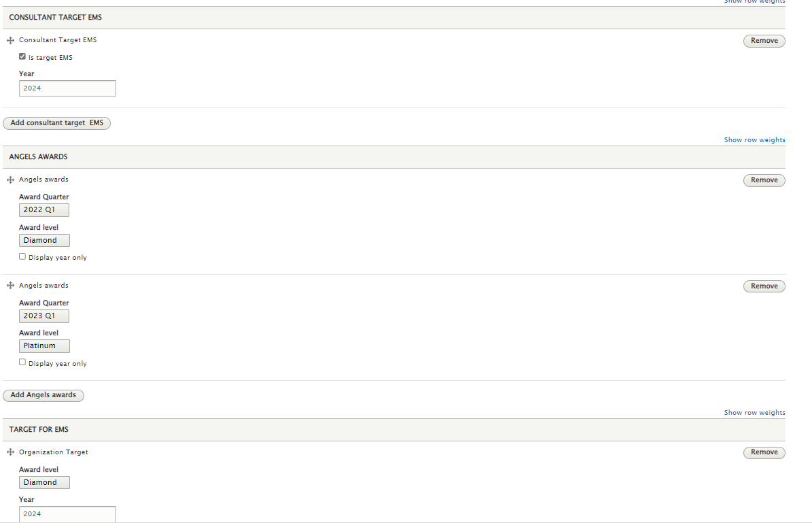Viewport: 812px width, 523px height.
Task: Open Diamond Award level dropdown under Angels awards
Action: coord(45,241)
